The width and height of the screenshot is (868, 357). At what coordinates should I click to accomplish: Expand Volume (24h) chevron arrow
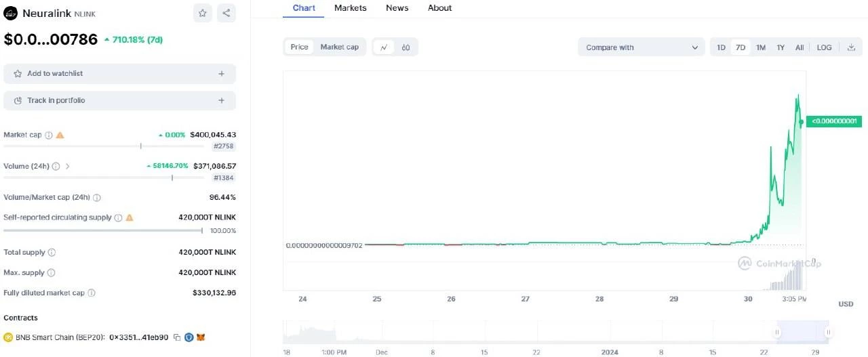67,166
